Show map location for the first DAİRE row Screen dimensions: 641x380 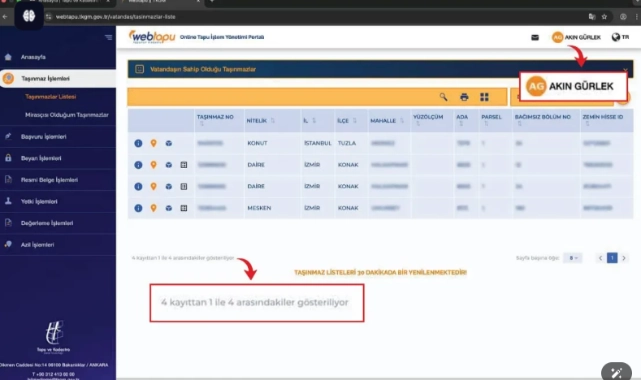pos(153,165)
